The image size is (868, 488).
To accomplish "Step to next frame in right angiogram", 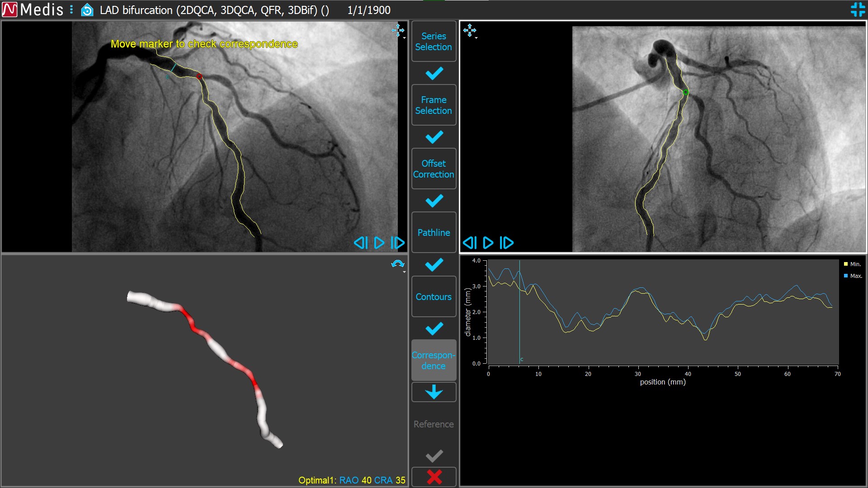I will pyautogui.click(x=507, y=243).
